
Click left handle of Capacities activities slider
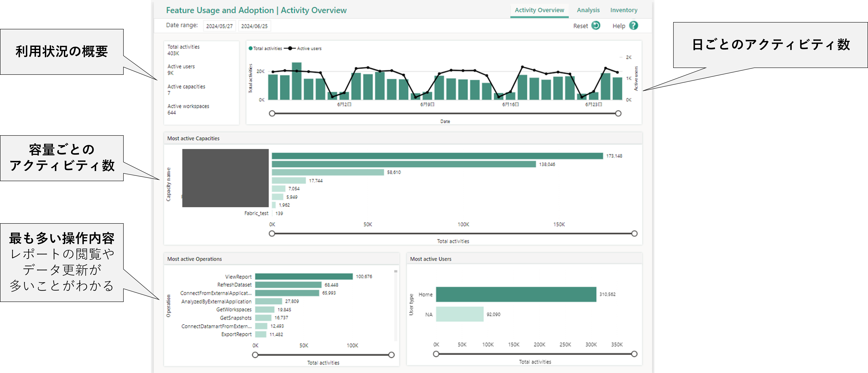(x=272, y=234)
